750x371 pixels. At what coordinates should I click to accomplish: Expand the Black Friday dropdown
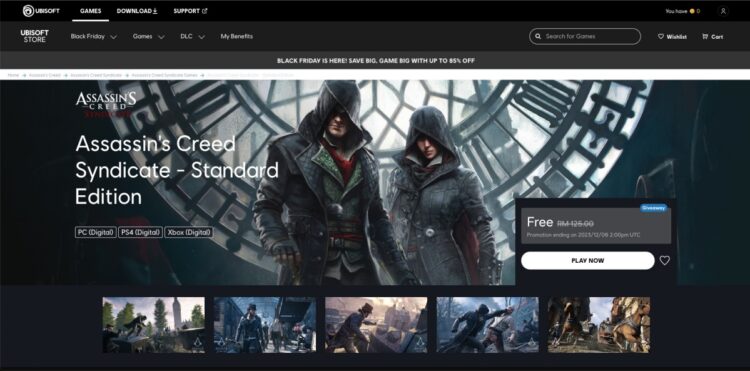93,36
